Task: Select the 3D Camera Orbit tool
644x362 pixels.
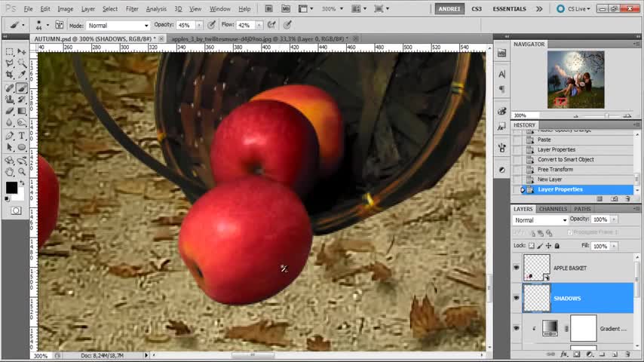Action: tap(22, 160)
